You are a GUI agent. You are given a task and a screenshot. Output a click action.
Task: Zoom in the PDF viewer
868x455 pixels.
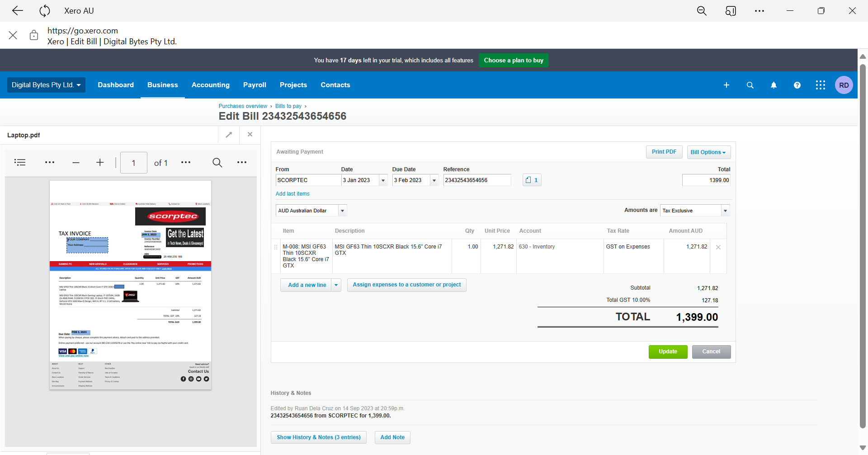[100, 163]
